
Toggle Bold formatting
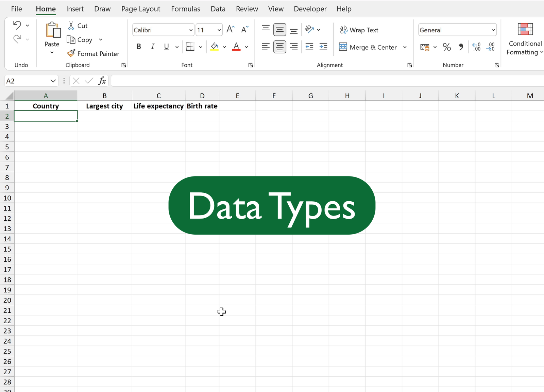139,47
